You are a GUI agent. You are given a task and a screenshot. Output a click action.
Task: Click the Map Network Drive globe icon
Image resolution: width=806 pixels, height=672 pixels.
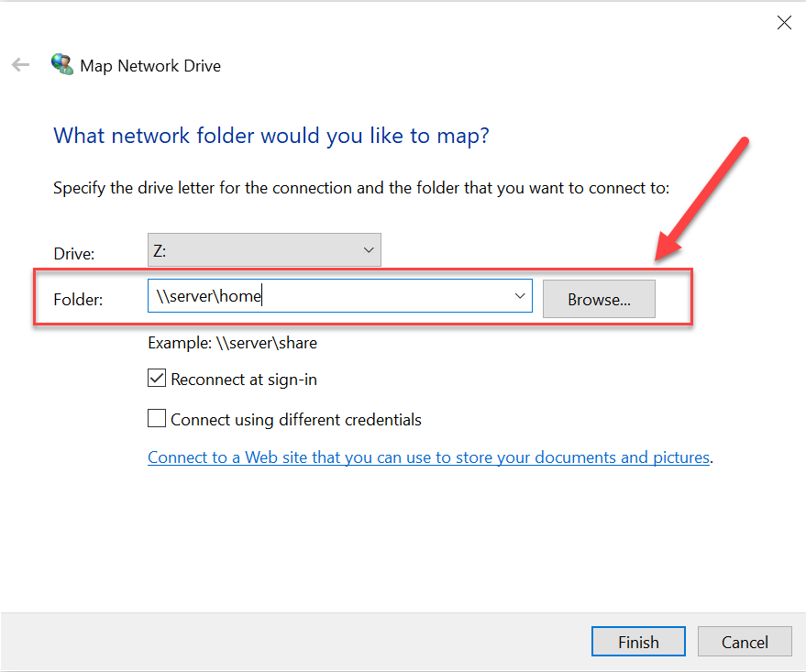[62, 64]
